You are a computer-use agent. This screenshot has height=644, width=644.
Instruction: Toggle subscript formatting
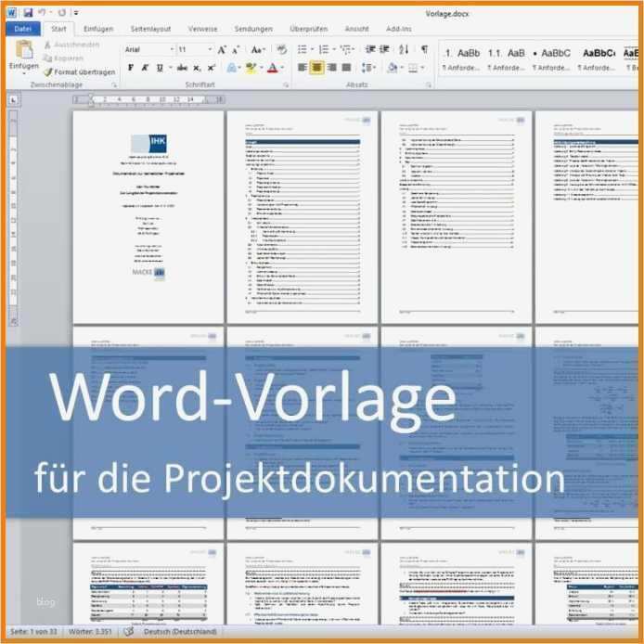tap(197, 68)
